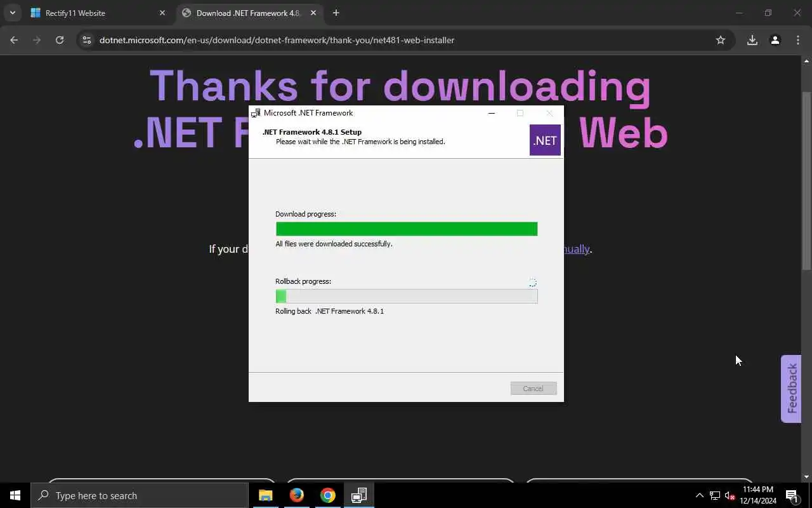The image size is (812, 508).
Task: Open the network status tray icon
Action: point(715,495)
